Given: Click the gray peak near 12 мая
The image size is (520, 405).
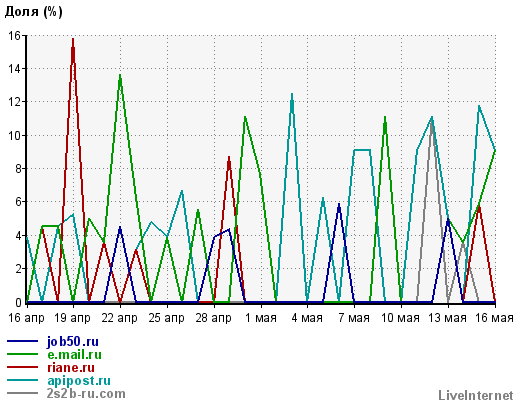Looking at the screenshot, I should [x=432, y=122].
